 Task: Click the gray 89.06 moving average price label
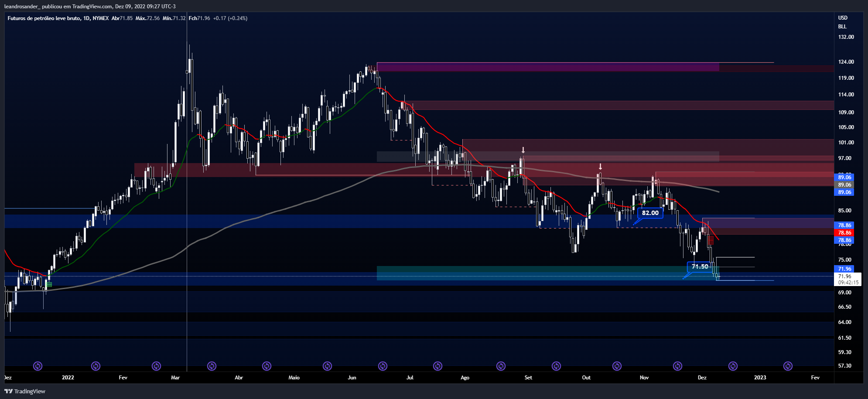(844, 185)
